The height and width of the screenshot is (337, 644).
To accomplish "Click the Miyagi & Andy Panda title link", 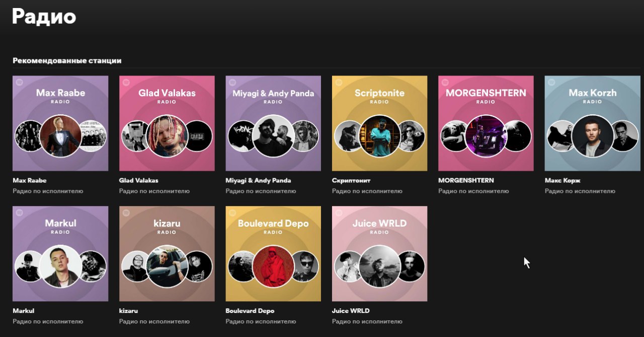I will pos(258,180).
